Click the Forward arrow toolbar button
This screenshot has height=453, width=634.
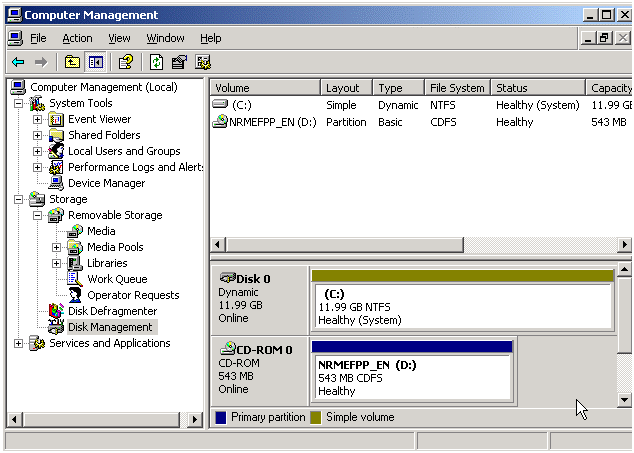point(41,62)
